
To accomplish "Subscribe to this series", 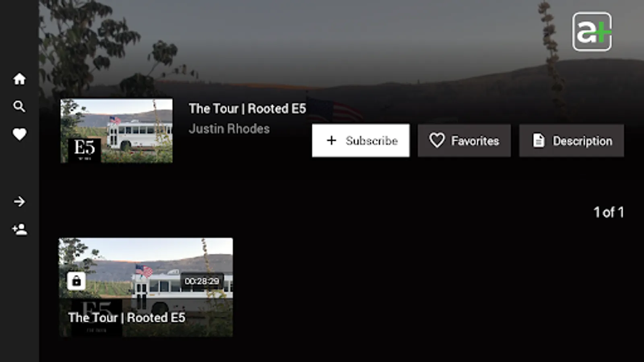I will click(x=361, y=140).
